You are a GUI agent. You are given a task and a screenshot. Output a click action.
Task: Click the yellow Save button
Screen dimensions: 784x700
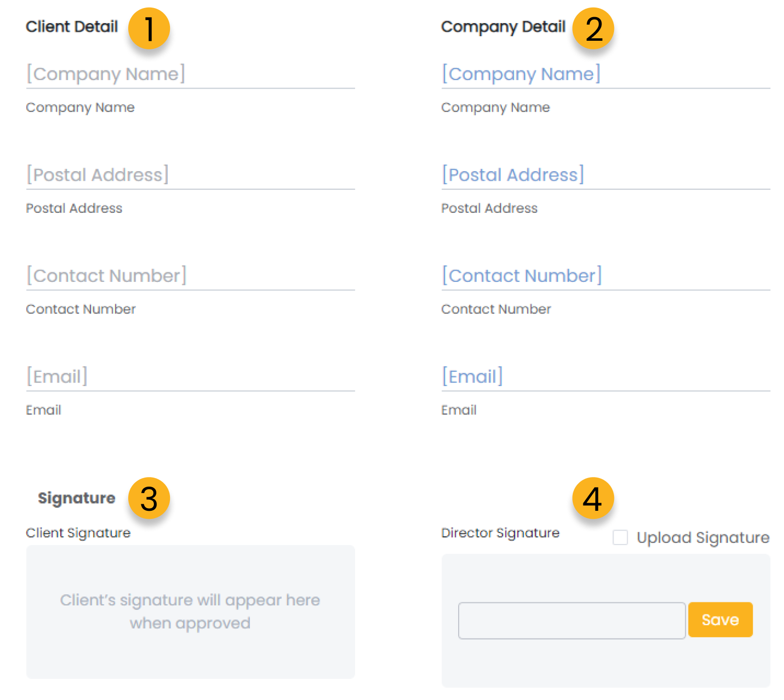pos(720,620)
